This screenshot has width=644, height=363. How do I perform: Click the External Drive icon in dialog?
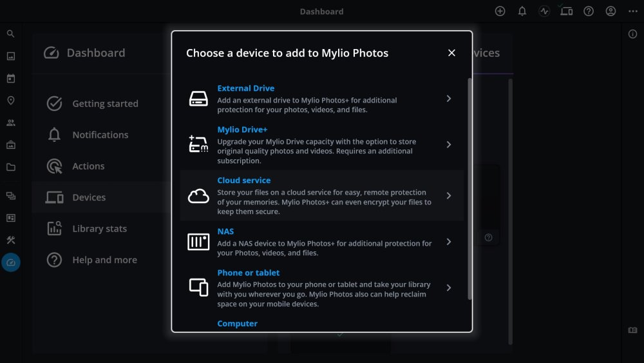click(198, 99)
